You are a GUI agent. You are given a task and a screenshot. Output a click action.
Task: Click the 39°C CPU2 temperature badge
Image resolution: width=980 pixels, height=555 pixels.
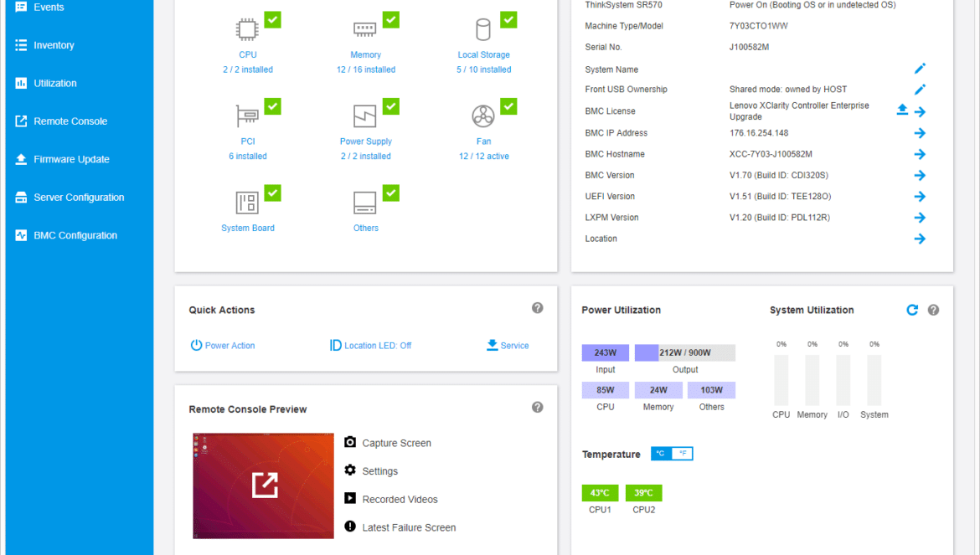click(644, 492)
